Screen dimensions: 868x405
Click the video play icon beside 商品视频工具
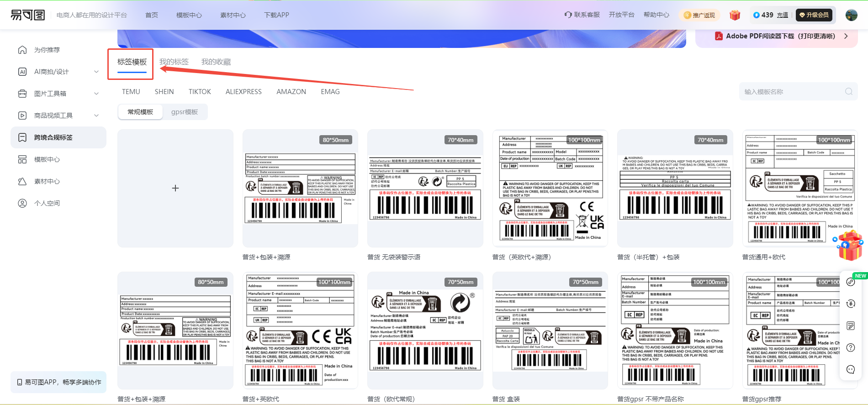tap(22, 116)
